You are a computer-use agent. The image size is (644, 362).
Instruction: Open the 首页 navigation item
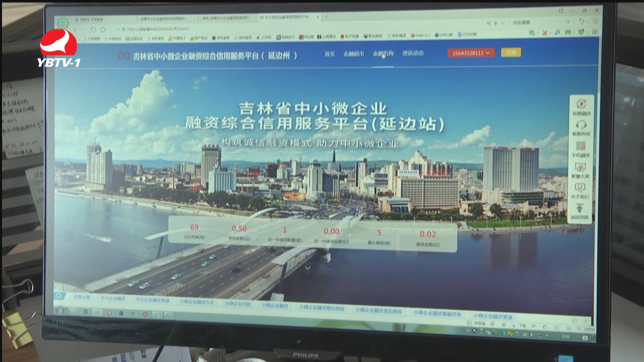[329, 54]
